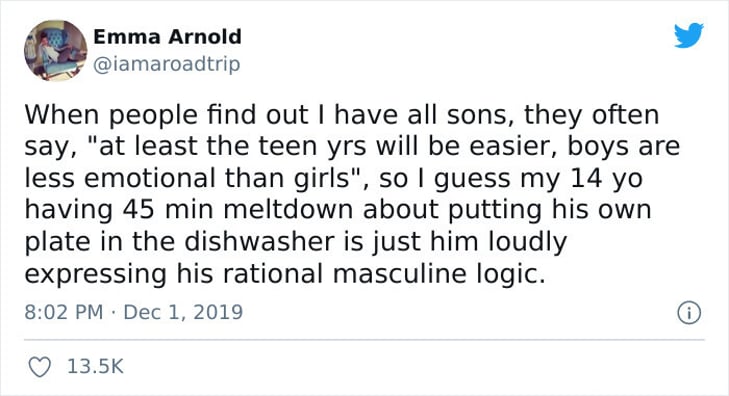
Task: Click the divider line above the likes
Action: coord(364,340)
